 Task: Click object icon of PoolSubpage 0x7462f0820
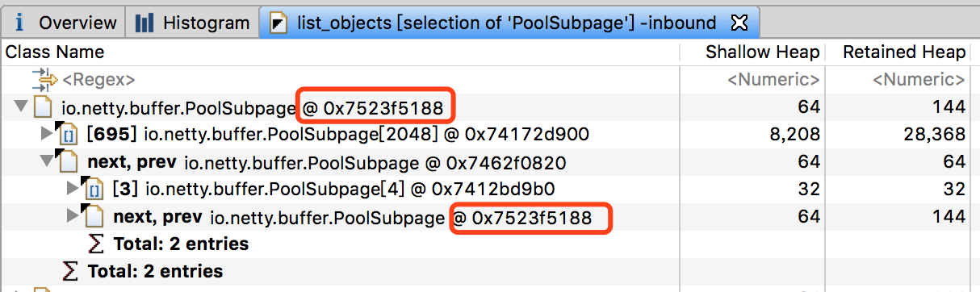[69, 161]
